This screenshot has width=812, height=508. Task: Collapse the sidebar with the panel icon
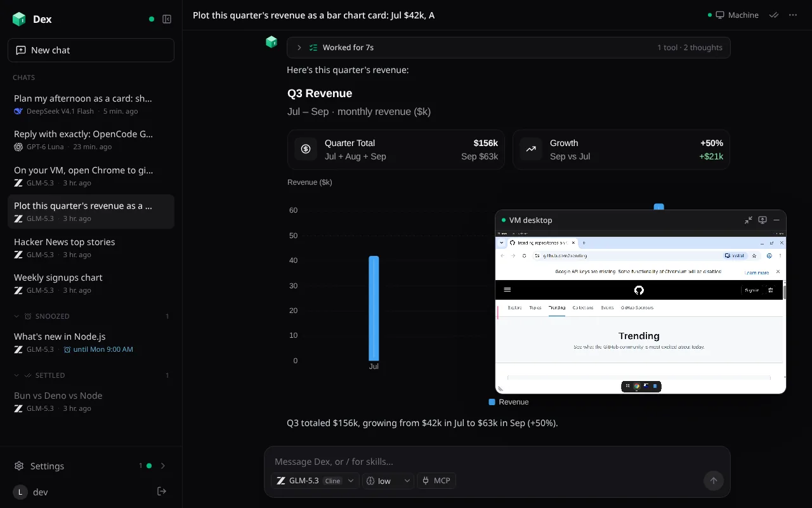[x=167, y=19]
